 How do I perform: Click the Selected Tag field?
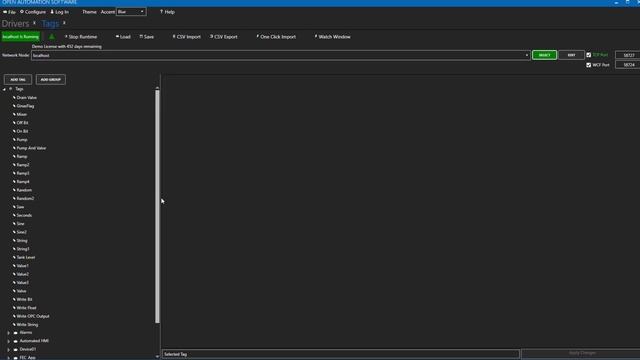pos(341,354)
